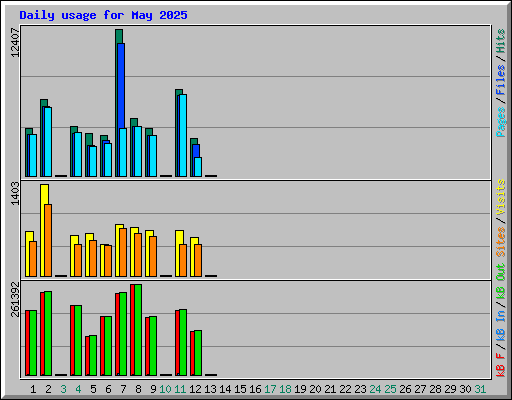This screenshot has width=512, height=400.
Task: Click the tall blue Files bar for day 7
Action: point(121,86)
